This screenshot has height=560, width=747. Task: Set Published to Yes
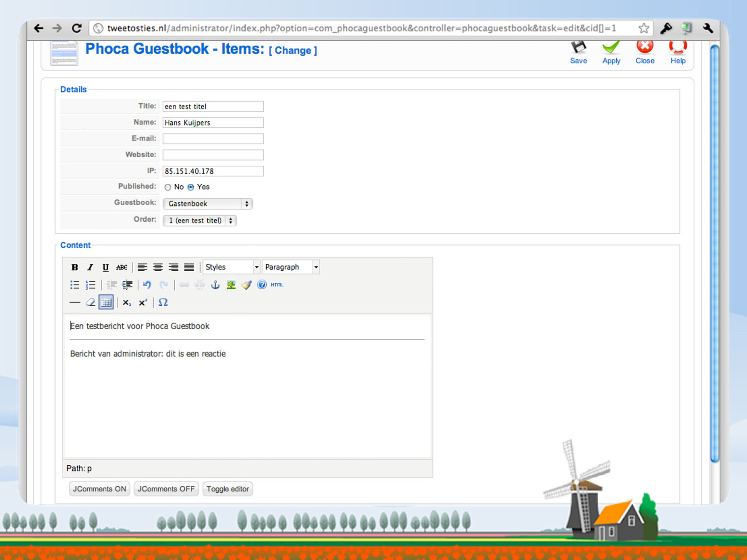[190, 187]
